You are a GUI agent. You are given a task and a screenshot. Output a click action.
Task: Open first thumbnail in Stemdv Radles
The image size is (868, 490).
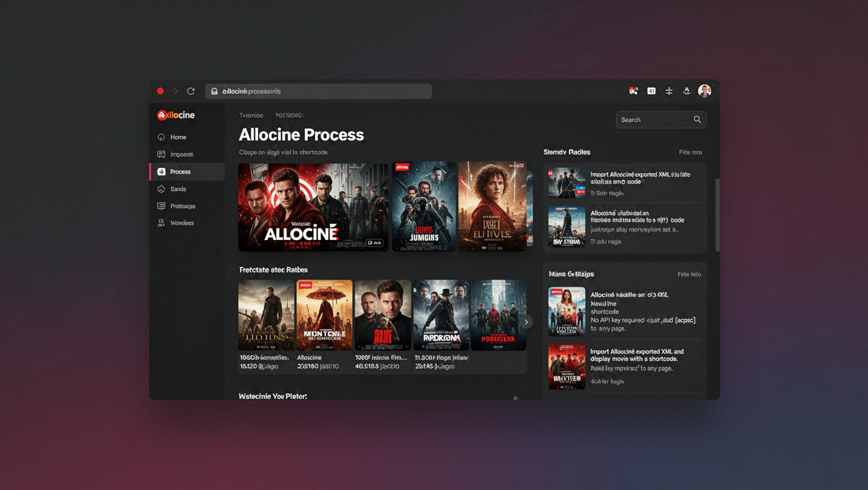tap(567, 183)
